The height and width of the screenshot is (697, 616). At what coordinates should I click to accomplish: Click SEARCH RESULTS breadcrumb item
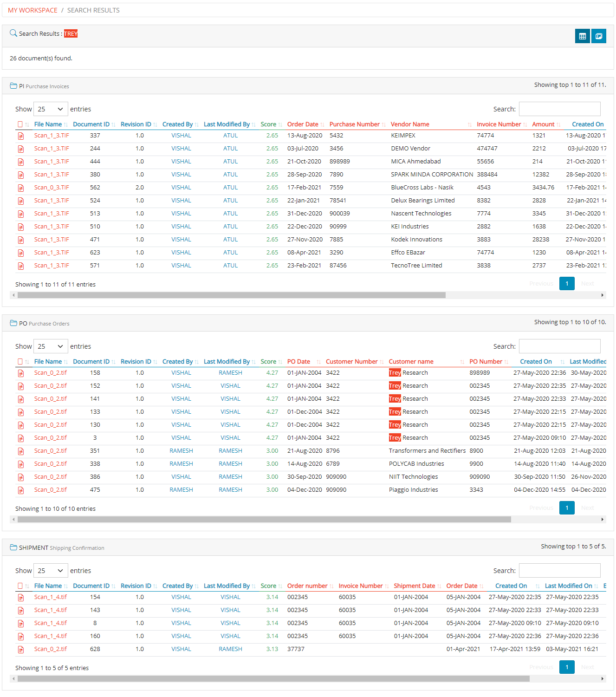click(x=93, y=10)
